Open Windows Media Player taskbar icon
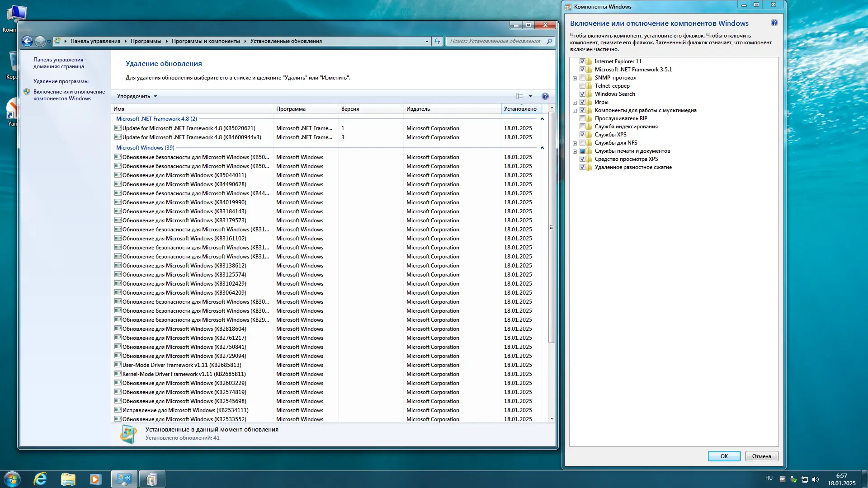868x488 pixels. pyautogui.click(x=95, y=479)
